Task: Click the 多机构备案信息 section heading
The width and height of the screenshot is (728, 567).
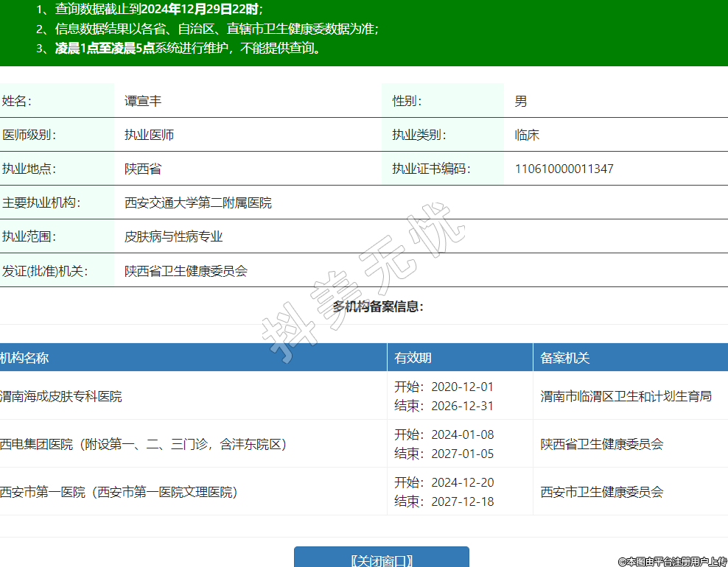Action: (x=377, y=306)
